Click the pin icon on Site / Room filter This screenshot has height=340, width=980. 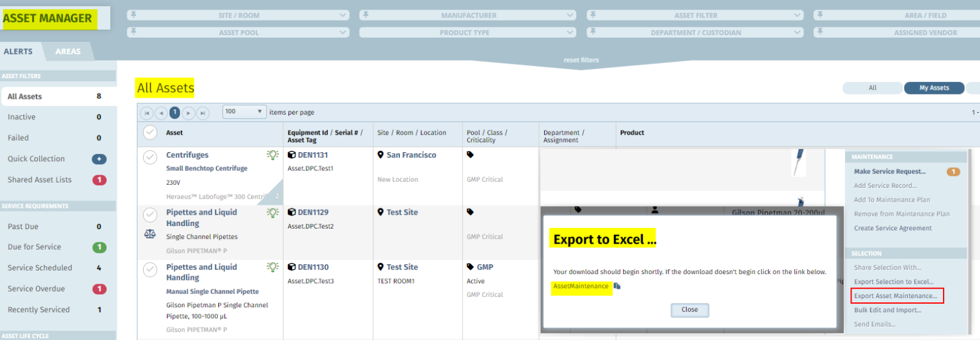point(133,15)
